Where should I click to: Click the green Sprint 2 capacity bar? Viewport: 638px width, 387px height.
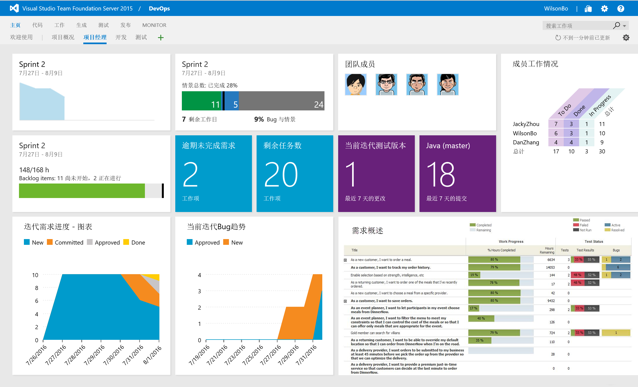click(x=82, y=191)
